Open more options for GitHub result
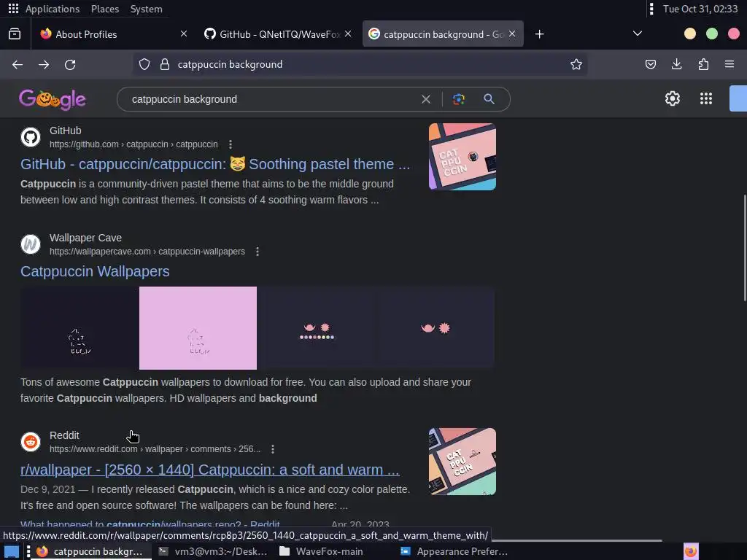Screen dimensions: 747x560 231,144
